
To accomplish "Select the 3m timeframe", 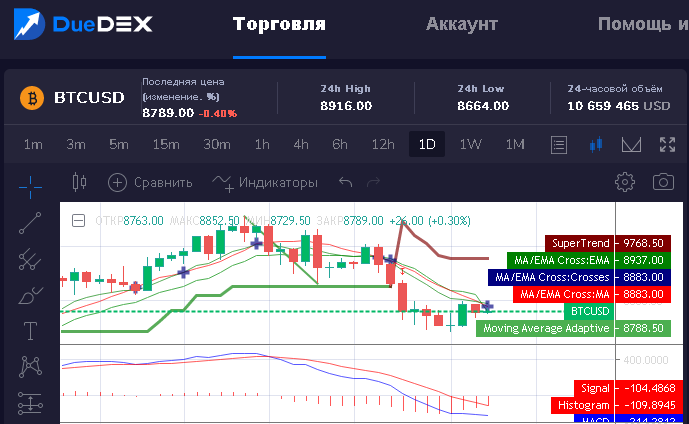I will click(x=76, y=144).
